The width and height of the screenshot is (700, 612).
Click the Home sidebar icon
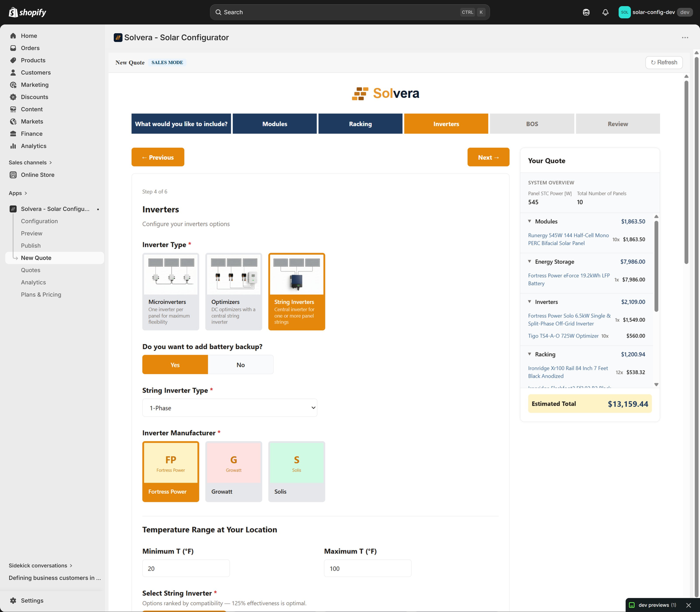13,36
